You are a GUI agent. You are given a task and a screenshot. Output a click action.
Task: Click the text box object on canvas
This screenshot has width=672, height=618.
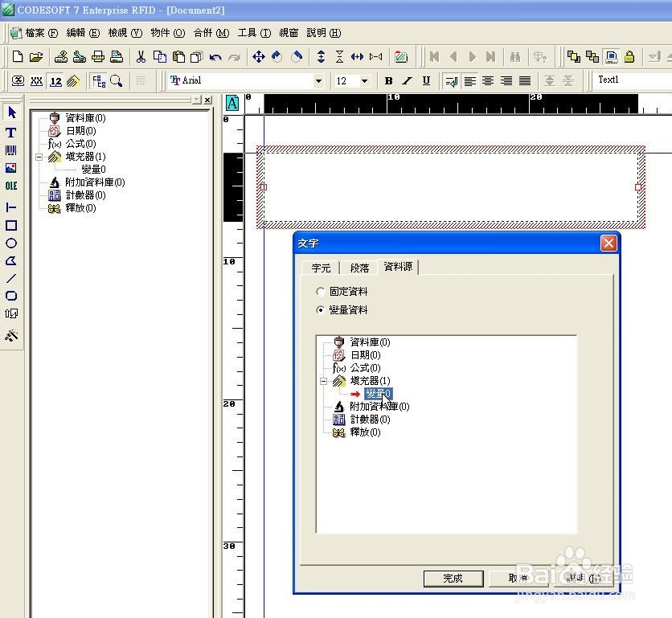[x=451, y=187]
